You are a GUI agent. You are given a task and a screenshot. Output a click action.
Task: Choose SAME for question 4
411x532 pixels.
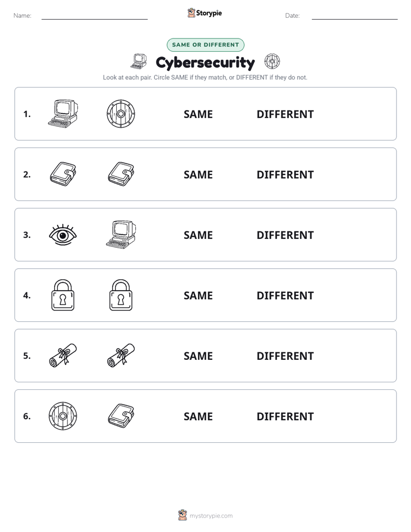[198, 295]
